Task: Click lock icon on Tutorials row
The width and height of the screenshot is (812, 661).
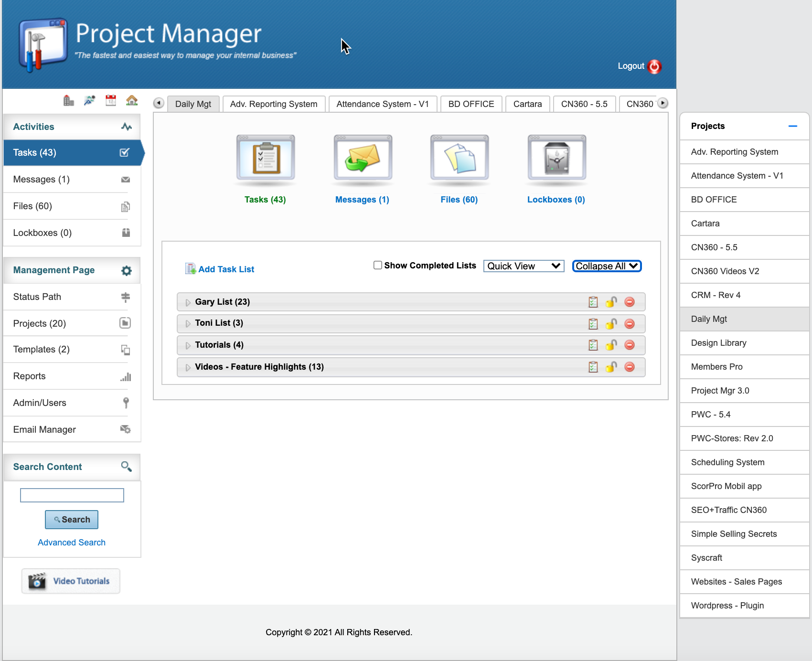Action: [611, 345]
